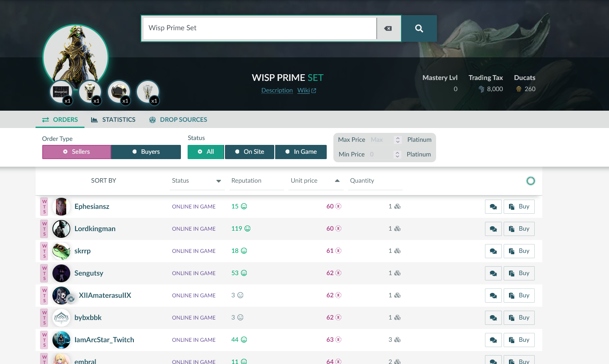Open the IamArcStar_Twitch avatar

tap(61, 340)
